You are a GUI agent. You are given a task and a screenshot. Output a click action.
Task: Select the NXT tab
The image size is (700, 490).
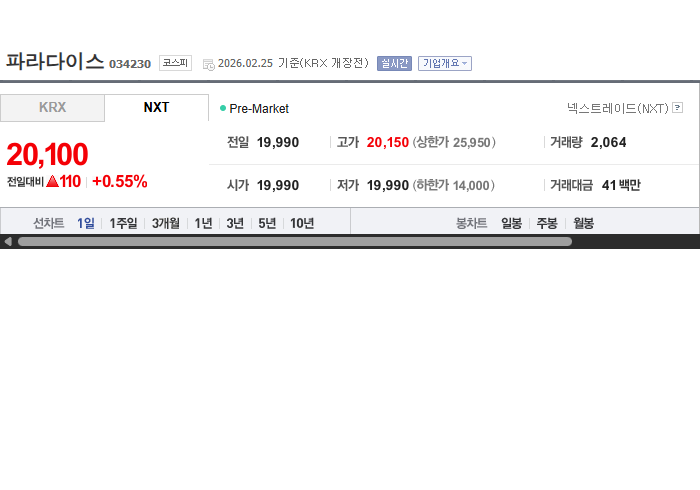pyautogui.click(x=156, y=108)
